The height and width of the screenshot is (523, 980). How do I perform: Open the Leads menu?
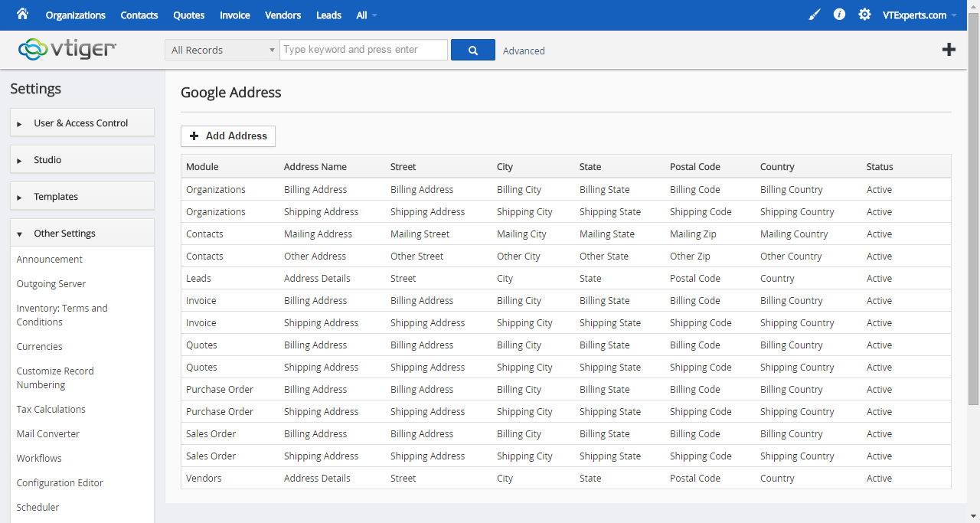328,15
